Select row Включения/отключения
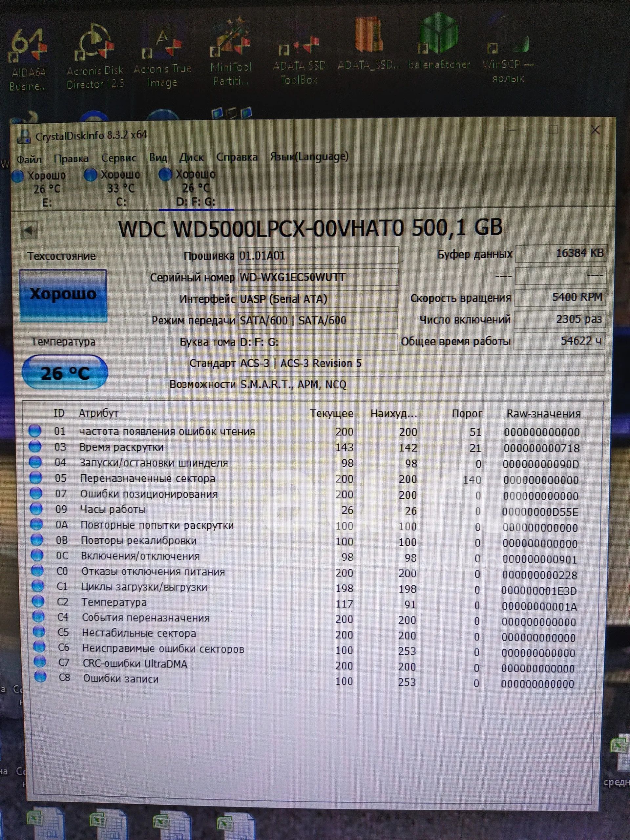 click(304, 557)
